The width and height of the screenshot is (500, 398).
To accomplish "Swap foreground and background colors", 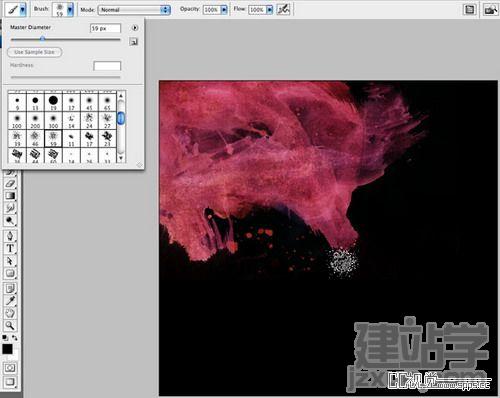I will pyautogui.click(x=15, y=338).
